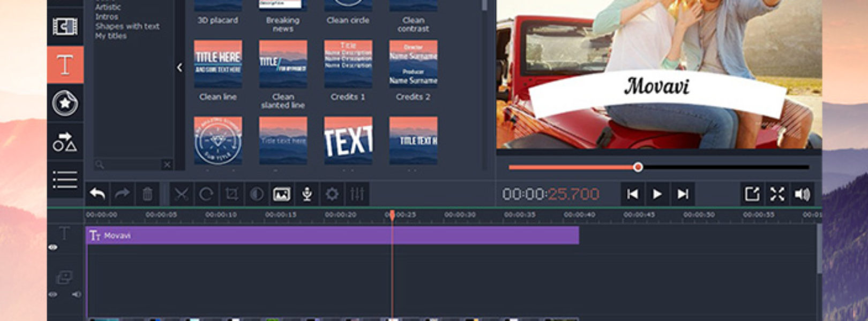Select the Crop tool
Screen dimensions: 868x321
tap(231, 194)
